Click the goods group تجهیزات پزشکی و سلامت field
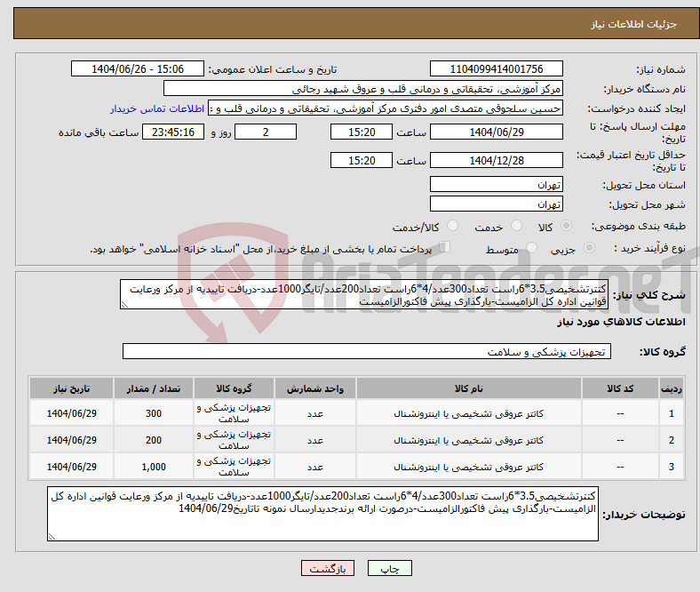700x592 pixels. pyautogui.click(x=367, y=351)
